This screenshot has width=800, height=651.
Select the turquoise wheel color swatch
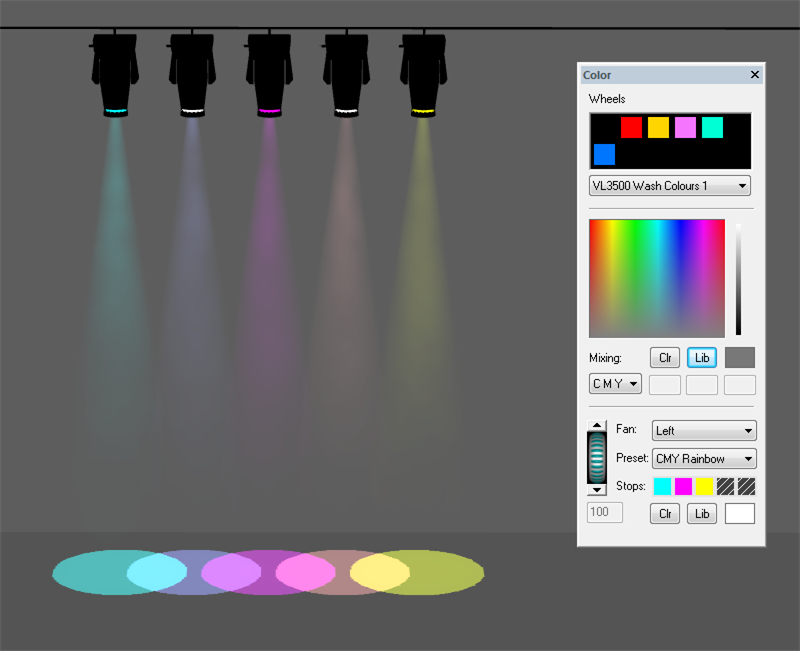pyautogui.click(x=712, y=127)
